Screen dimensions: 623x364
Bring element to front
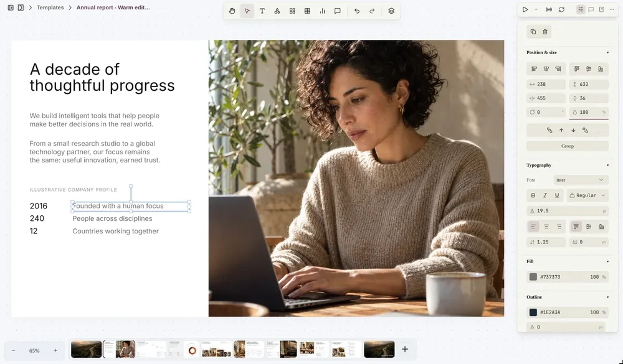(x=549, y=130)
